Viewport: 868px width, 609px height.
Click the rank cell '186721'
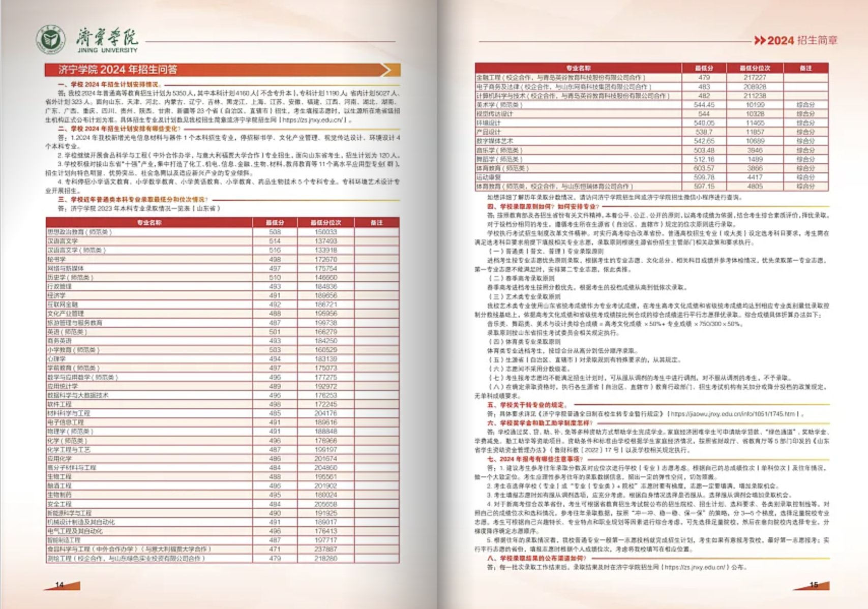click(326, 304)
